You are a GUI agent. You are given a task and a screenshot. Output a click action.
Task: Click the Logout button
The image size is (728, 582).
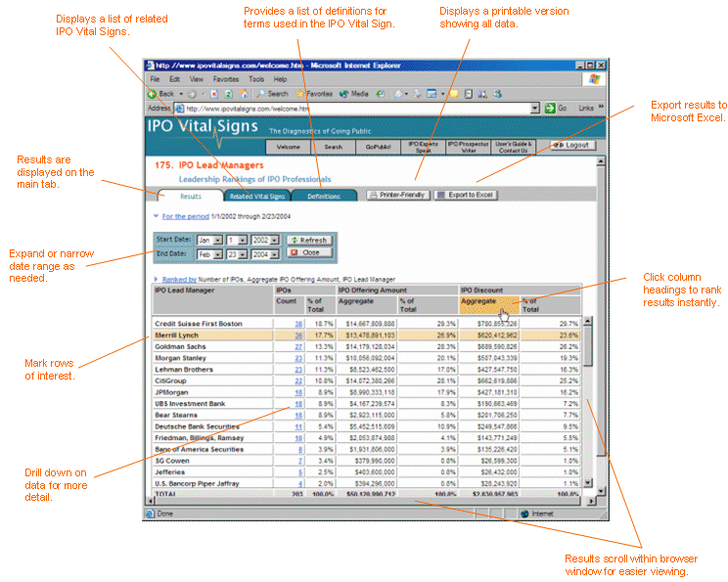572,146
